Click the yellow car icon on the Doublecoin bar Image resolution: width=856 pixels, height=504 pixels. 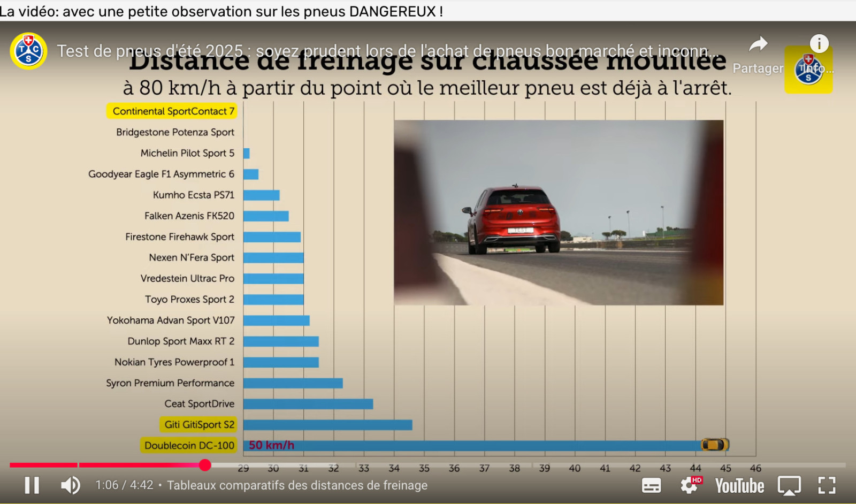click(715, 445)
